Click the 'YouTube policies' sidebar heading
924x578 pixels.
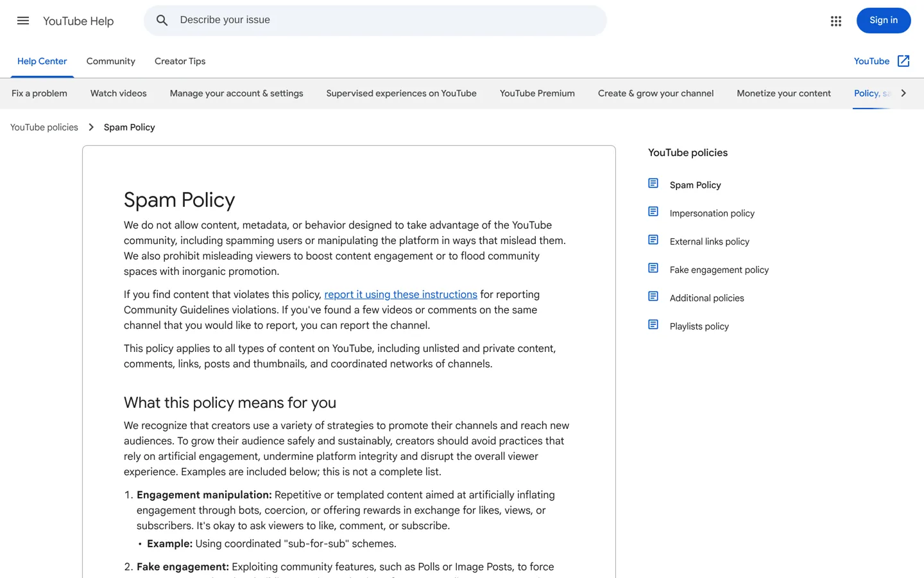pyautogui.click(x=688, y=152)
